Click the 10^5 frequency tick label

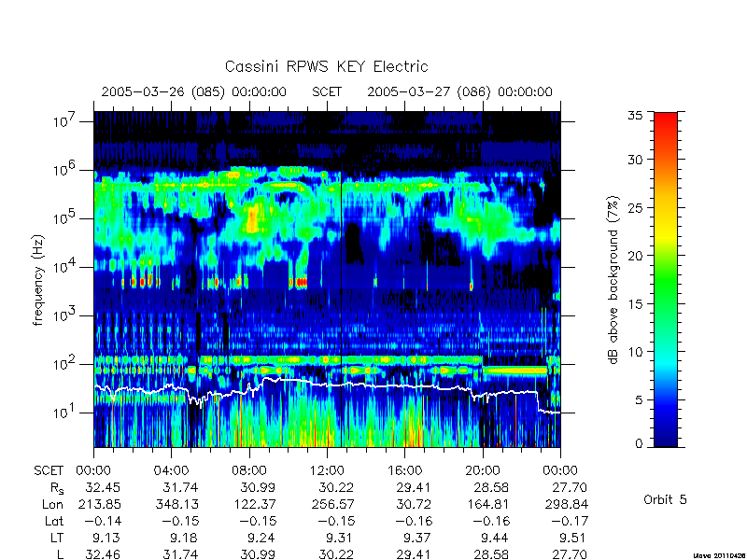click(x=65, y=218)
